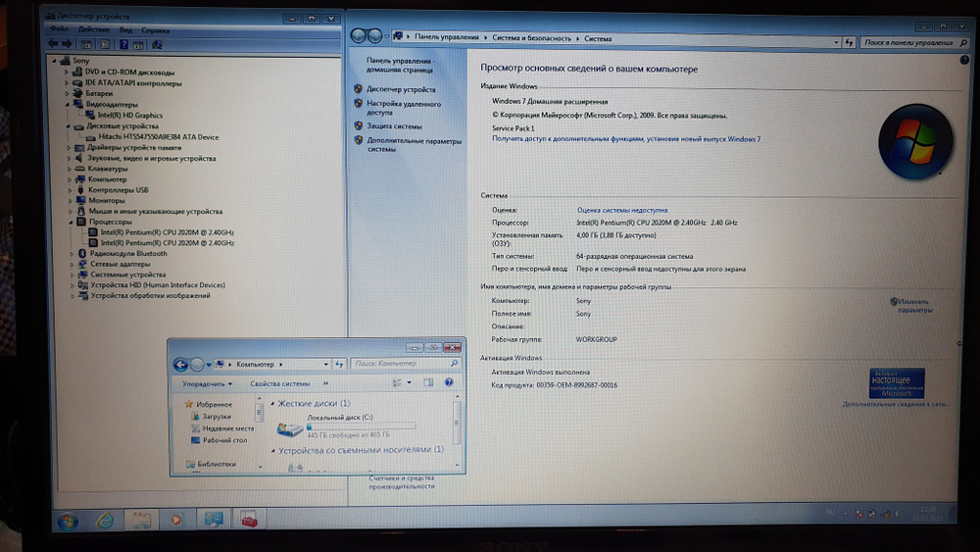980x552 pixels.
Task: Click the Диспетчер устройств link in sidebar
Action: 401,89
